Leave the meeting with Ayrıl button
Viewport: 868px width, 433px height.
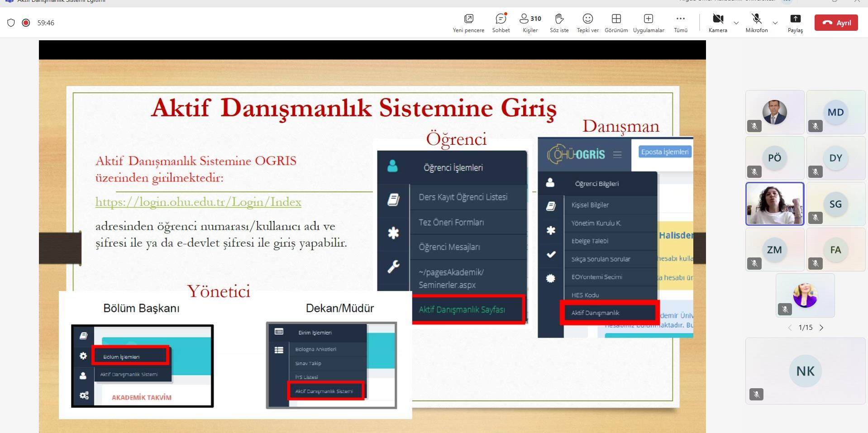(x=836, y=23)
